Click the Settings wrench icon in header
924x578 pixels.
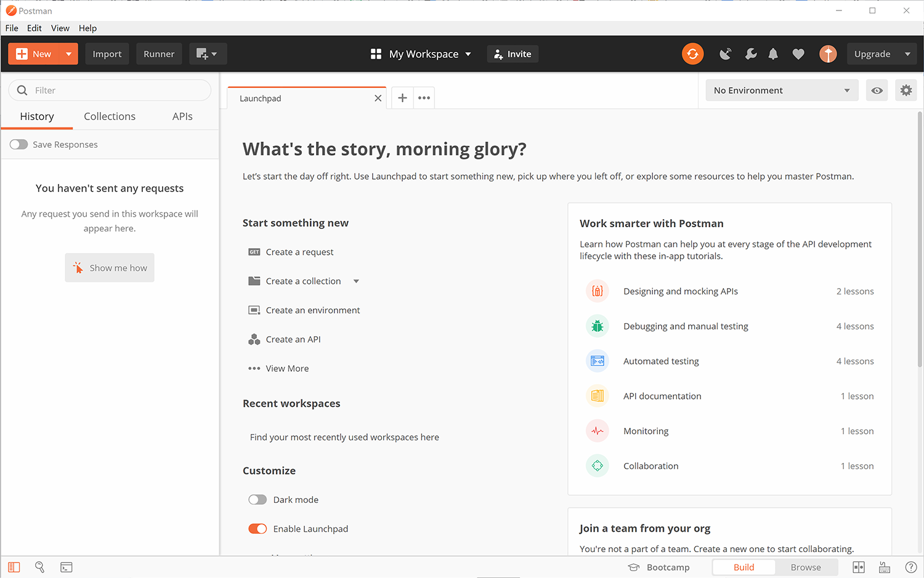click(x=750, y=54)
